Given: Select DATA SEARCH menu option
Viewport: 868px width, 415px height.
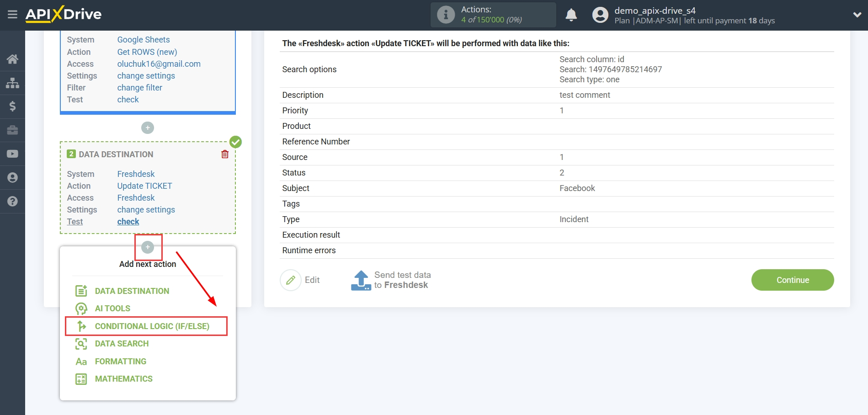Looking at the screenshot, I should (x=122, y=344).
